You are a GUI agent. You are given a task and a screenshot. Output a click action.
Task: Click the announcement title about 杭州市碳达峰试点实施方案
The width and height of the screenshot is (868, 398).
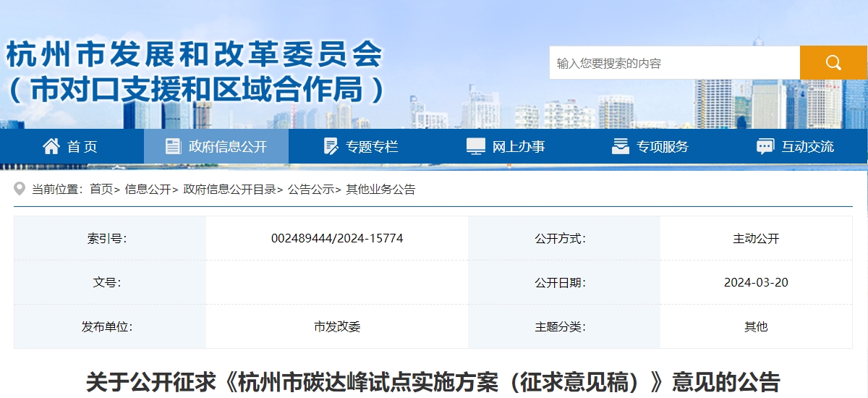433,381
